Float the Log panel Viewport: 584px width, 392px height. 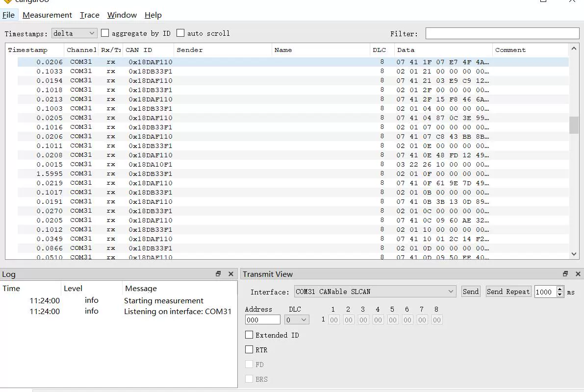click(218, 274)
